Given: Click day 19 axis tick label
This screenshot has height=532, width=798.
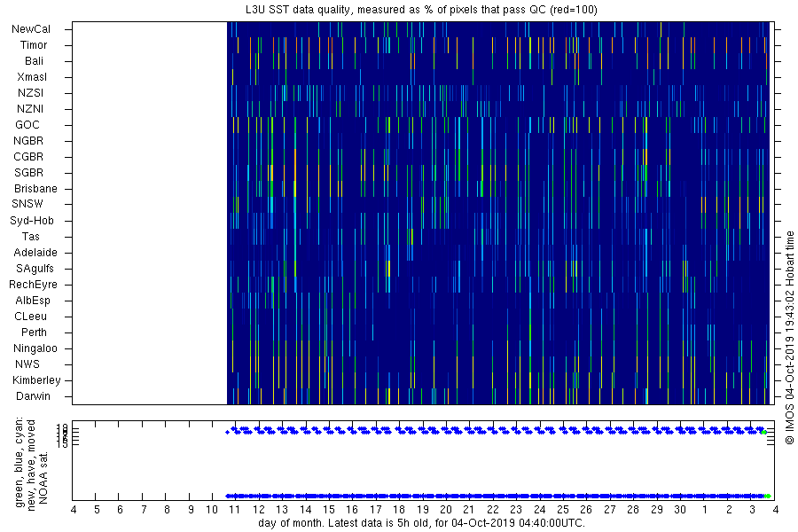Looking at the screenshot, I should (x=423, y=510).
